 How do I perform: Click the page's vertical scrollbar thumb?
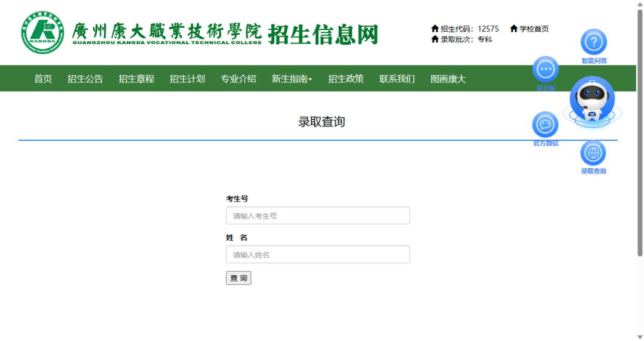(x=640, y=133)
